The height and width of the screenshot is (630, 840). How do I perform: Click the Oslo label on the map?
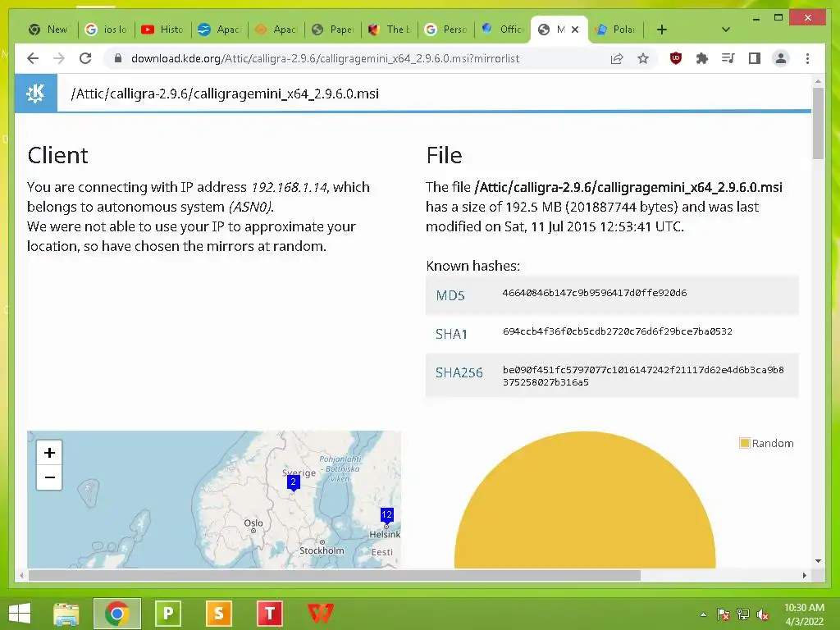click(253, 523)
